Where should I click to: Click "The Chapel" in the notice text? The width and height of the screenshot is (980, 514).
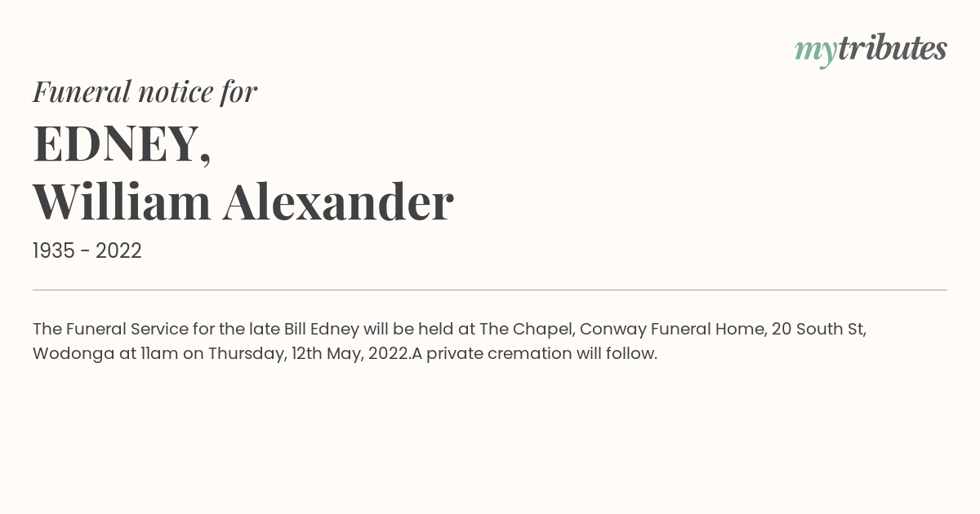click(527, 329)
